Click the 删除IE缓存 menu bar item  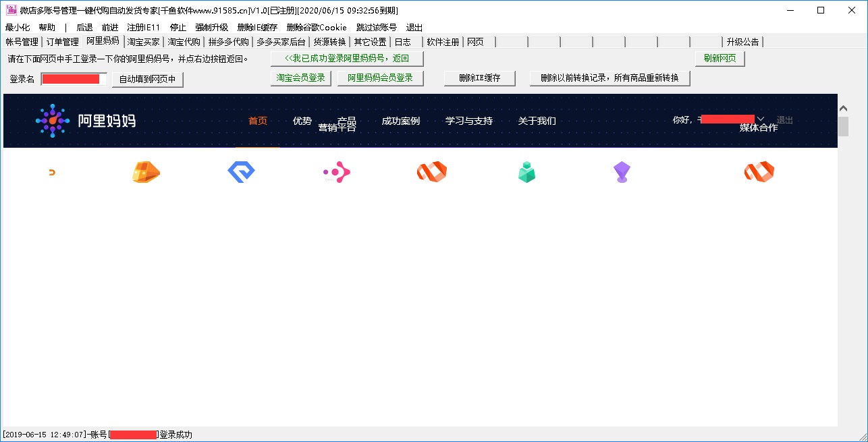[257, 28]
